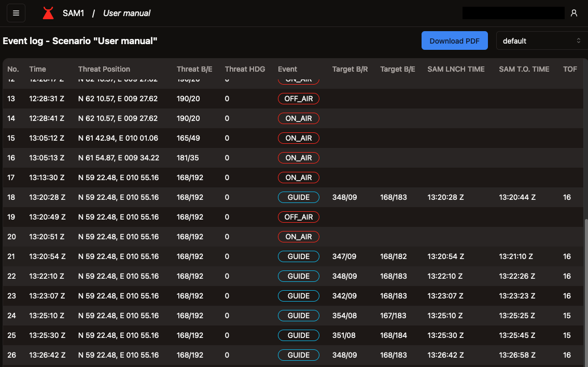Select Target B/E value 168/184
The height and width of the screenshot is (367, 588).
click(394, 335)
